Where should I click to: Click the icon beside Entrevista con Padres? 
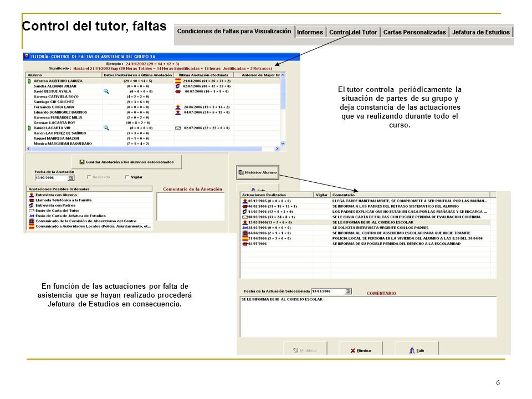click(x=32, y=205)
